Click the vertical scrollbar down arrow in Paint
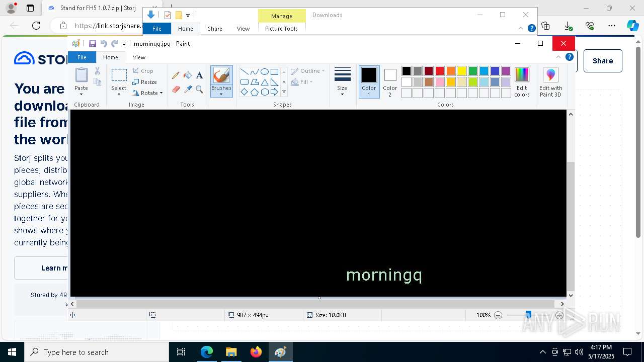 click(571, 296)
